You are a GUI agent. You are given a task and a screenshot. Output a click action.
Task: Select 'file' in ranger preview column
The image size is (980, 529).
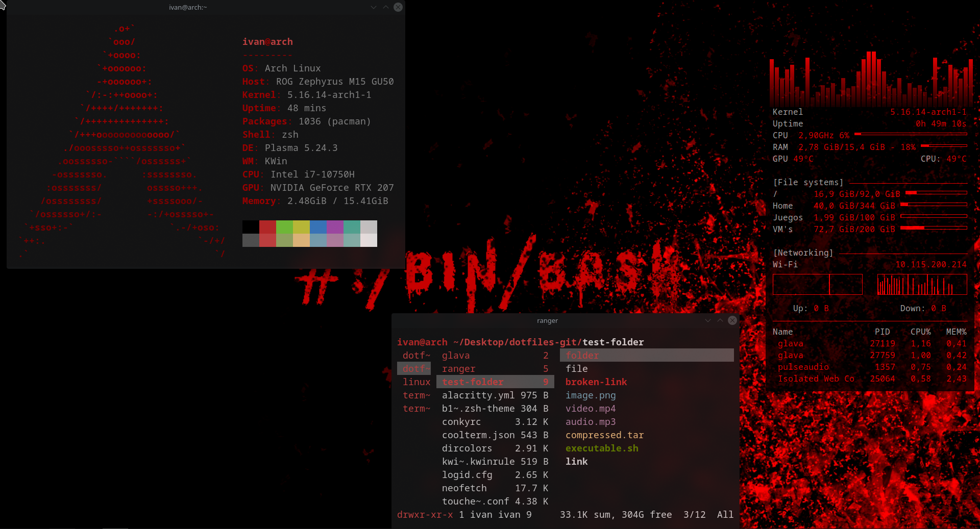point(576,369)
